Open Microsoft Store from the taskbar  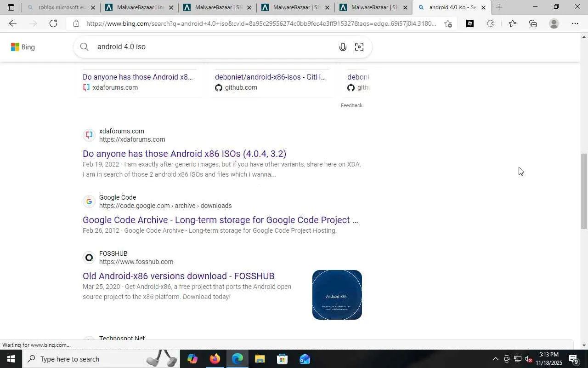coord(283,359)
